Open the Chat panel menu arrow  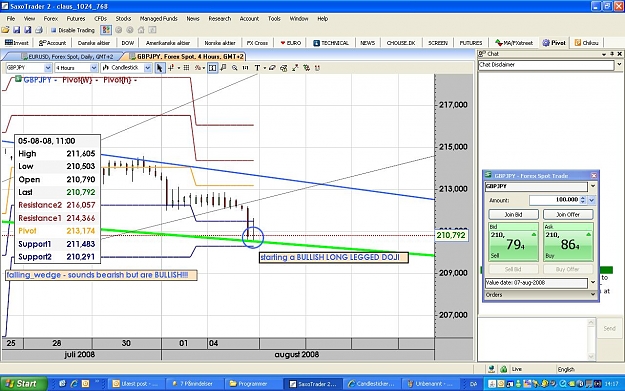pyautogui.click(x=604, y=54)
